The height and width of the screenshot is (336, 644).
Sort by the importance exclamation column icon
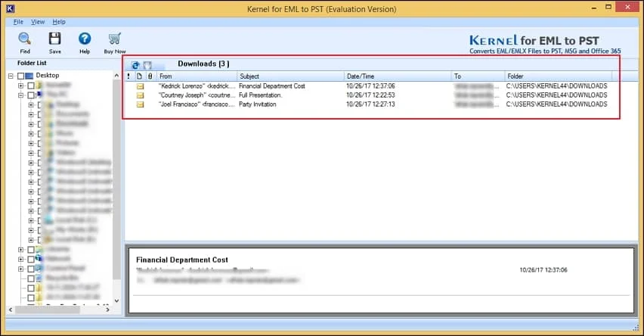(x=128, y=76)
